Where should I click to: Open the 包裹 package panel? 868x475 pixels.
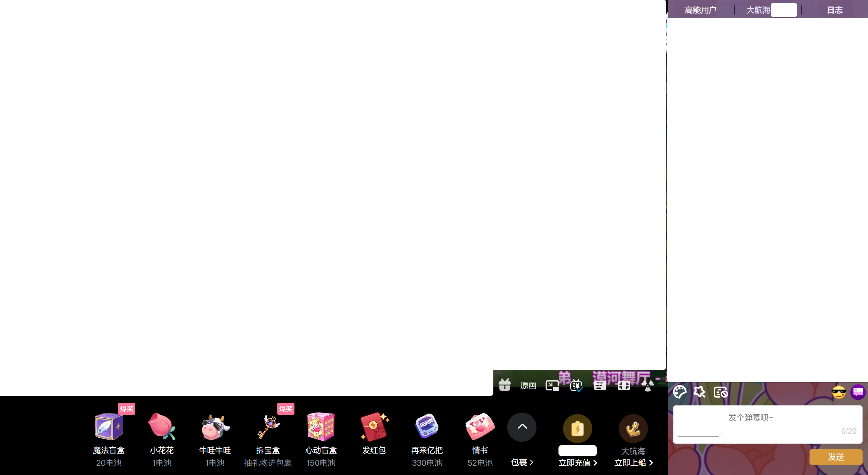(x=522, y=462)
